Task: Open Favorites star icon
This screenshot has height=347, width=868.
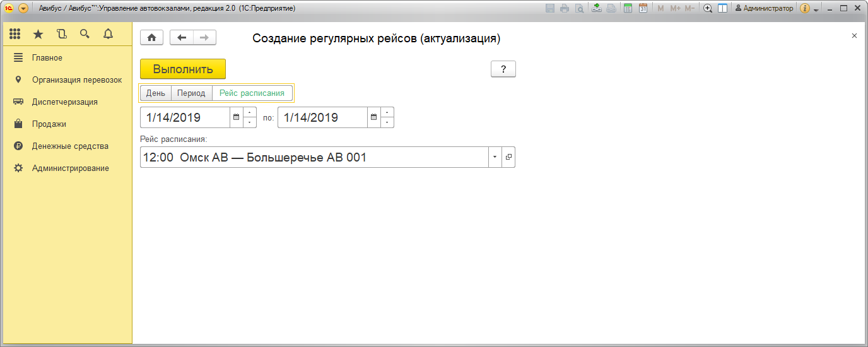Action: click(x=38, y=34)
